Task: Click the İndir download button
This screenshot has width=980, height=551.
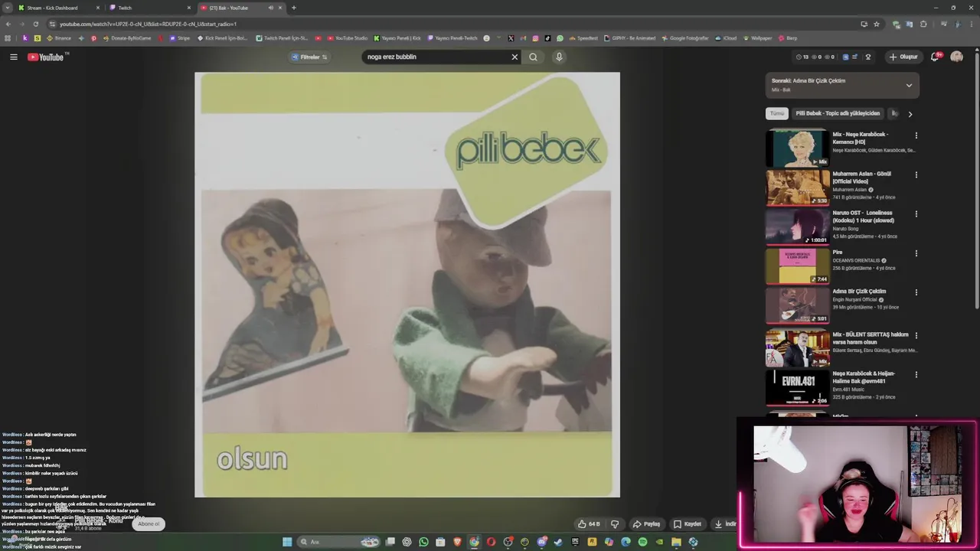Action: pyautogui.click(x=725, y=524)
